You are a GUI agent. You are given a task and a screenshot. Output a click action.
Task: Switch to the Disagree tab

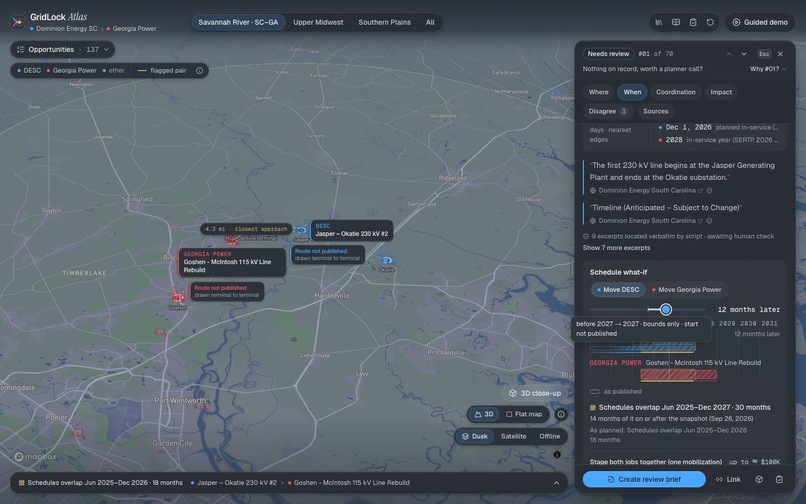point(608,111)
